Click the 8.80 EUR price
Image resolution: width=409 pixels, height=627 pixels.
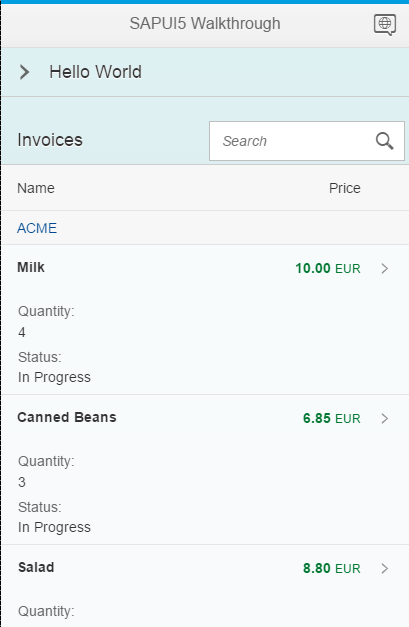tap(331, 568)
